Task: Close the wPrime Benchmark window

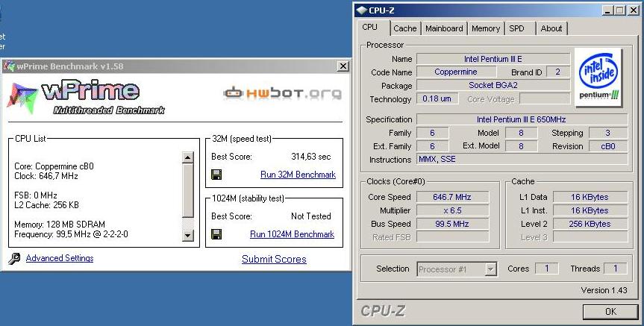Action: [343, 66]
